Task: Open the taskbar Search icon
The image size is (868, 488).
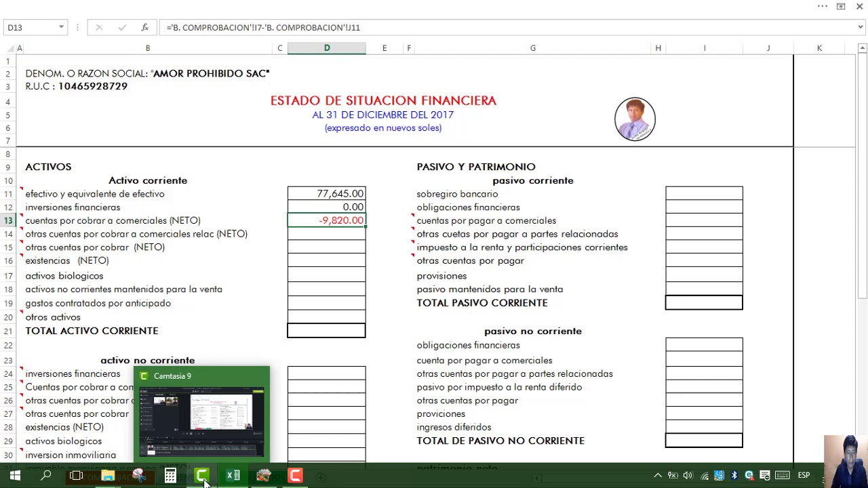Action: tap(46, 476)
